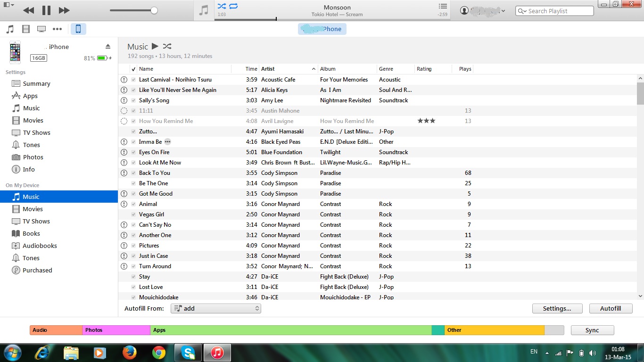The height and width of the screenshot is (362, 644).
Task: Toggle repeat in the now-playing bar
Action: (233, 6)
